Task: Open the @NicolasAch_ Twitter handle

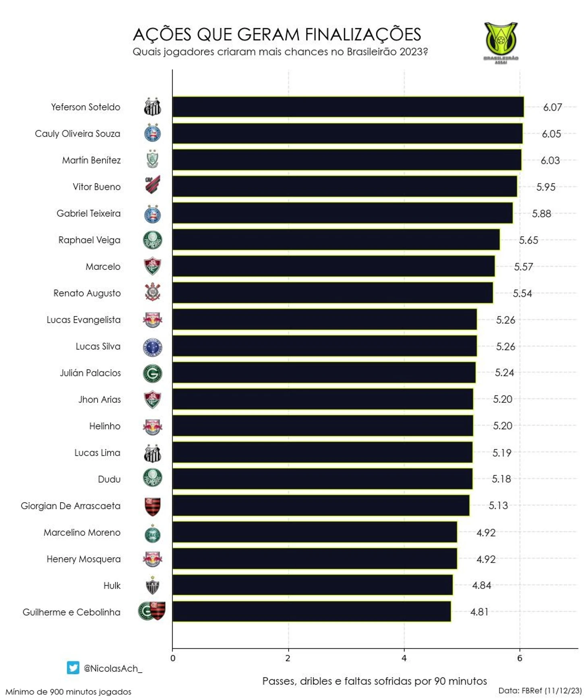Action: 113,668
